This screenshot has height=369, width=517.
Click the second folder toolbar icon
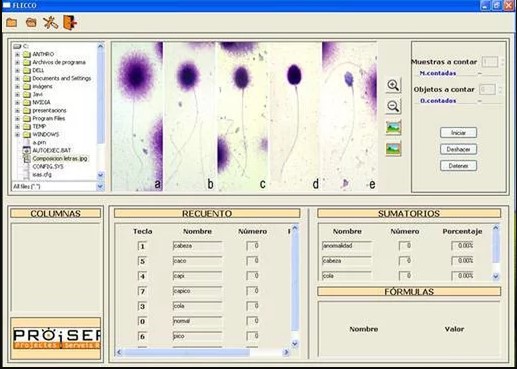(31, 23)
